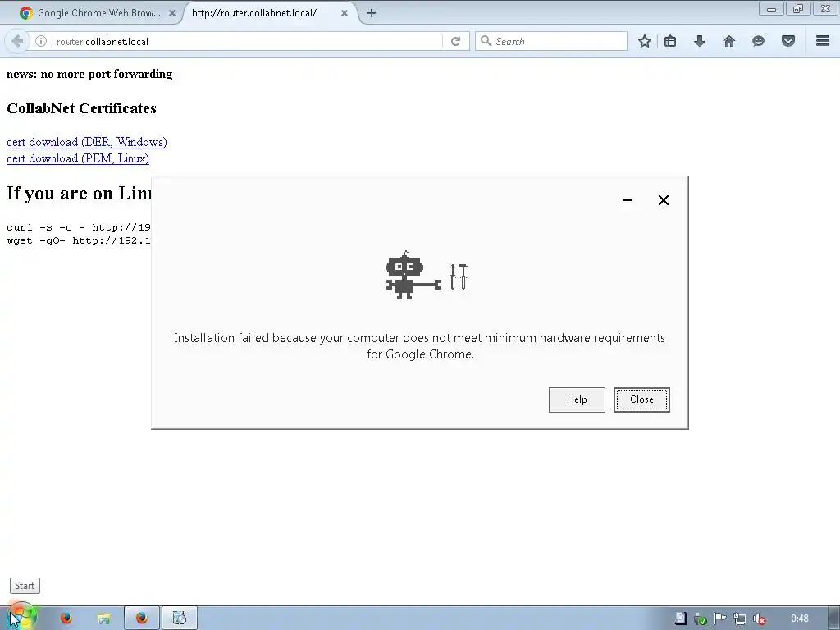Close the Google Chrome Web Browser tab
Viewport: 840px width, 630px height.
(172, 13)
